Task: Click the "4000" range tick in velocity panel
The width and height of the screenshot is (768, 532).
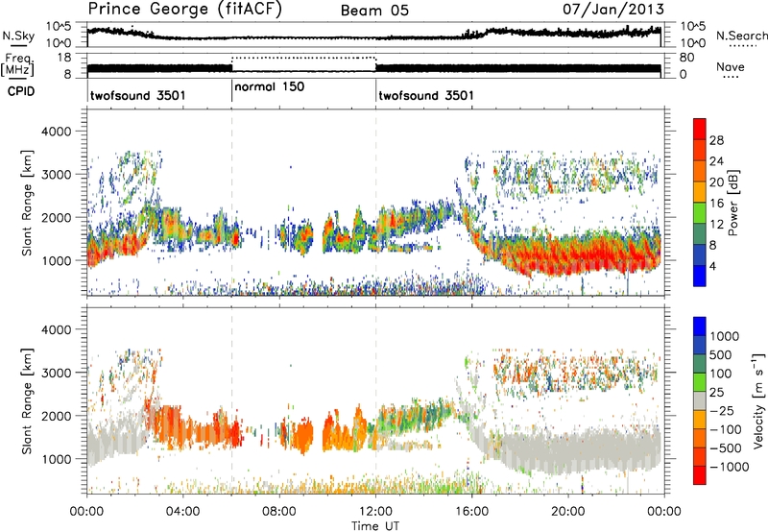Action: coord(57,329)
